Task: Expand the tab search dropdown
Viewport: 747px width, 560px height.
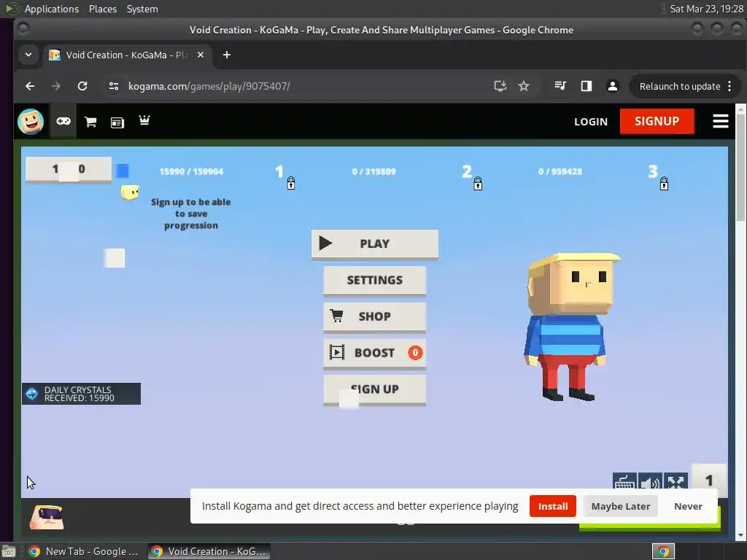Action: tap(28, 55)
